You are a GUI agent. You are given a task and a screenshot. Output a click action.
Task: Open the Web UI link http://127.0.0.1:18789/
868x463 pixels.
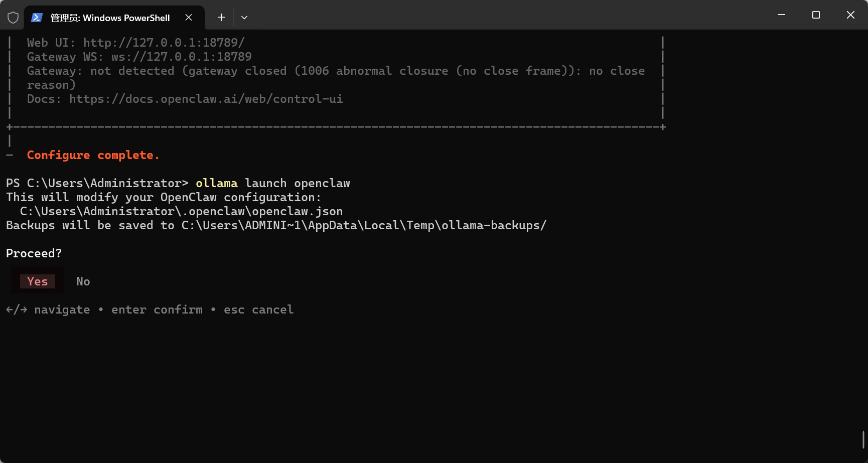pyautogui.click(x=164, y=43)
